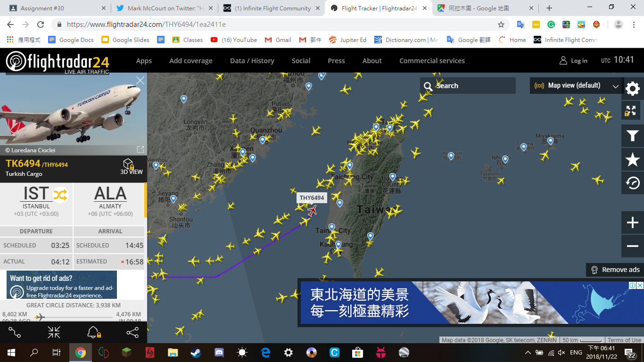
Task: Open the 2048 game extension
Action: [x=536, y=25]
